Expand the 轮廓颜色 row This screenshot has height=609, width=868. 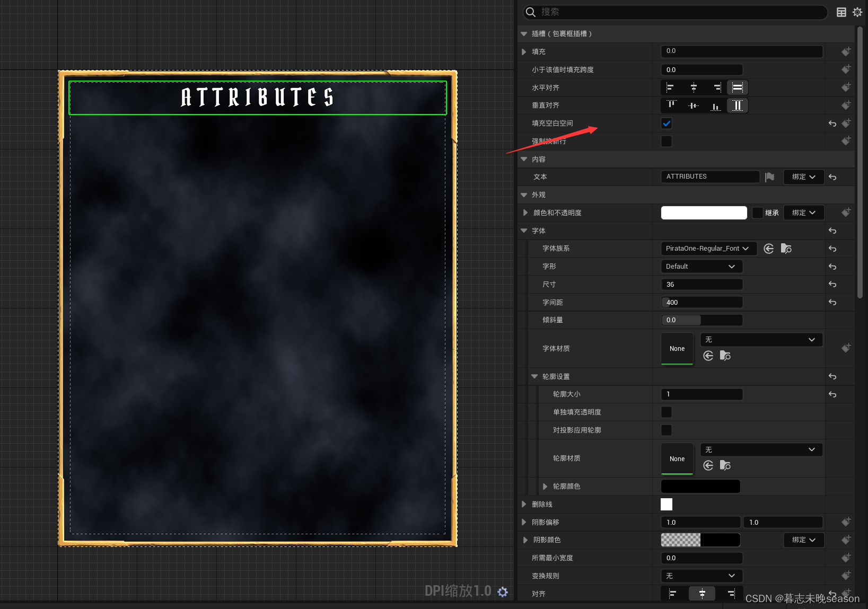click(x=545, y=487)
